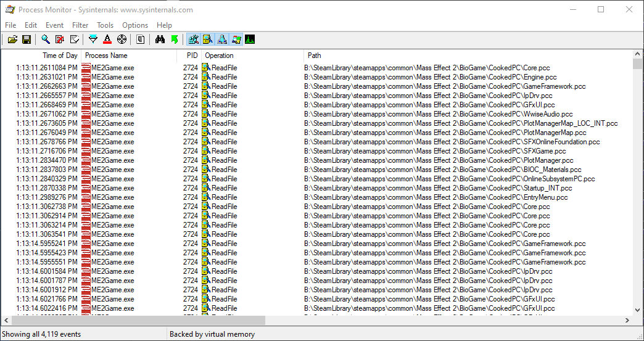Click ME2Game.exe icon in the 1:13:11.3062738 row
The width and height of the screenshot is (644, 341).
[x=86, y=207]
